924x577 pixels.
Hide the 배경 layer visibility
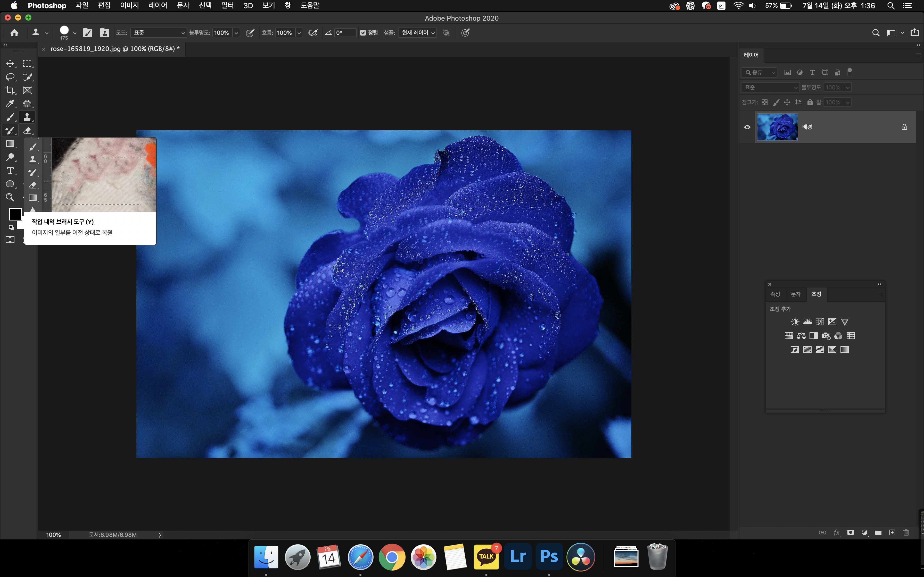747,127
